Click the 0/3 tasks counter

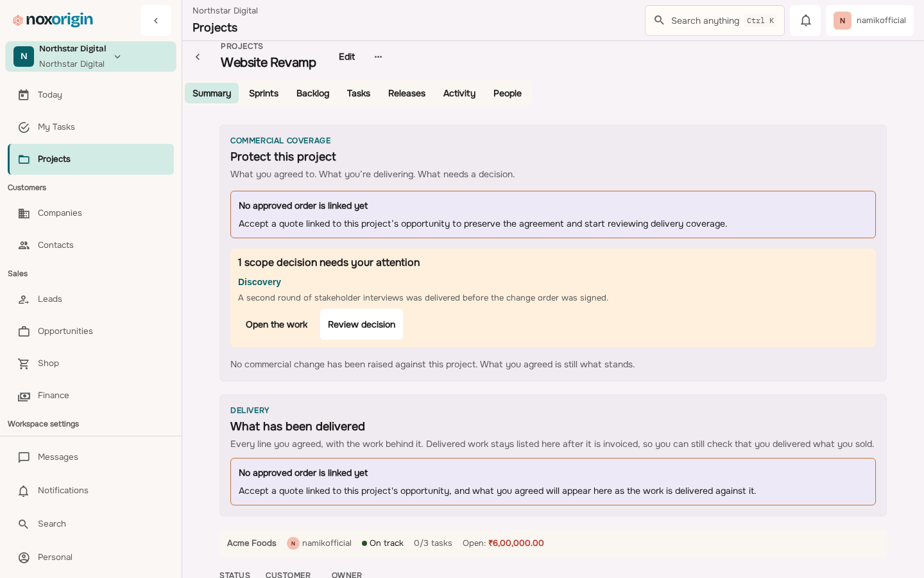[433, 543]
